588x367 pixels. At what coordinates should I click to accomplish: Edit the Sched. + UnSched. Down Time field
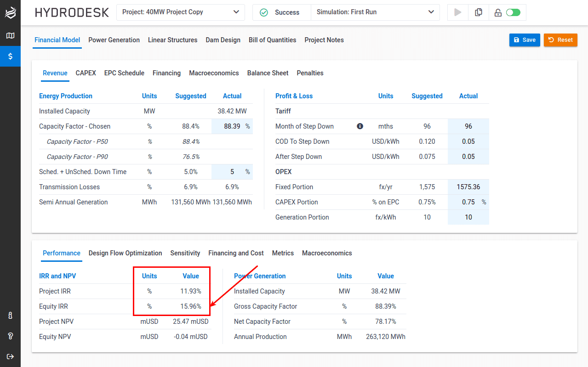click(232, 172)
